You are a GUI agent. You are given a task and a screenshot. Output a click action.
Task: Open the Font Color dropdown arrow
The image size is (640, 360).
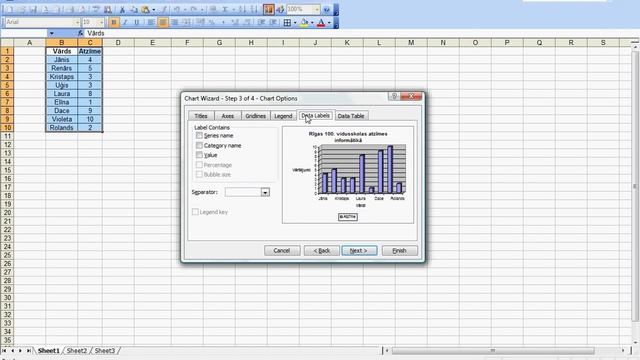329,22
